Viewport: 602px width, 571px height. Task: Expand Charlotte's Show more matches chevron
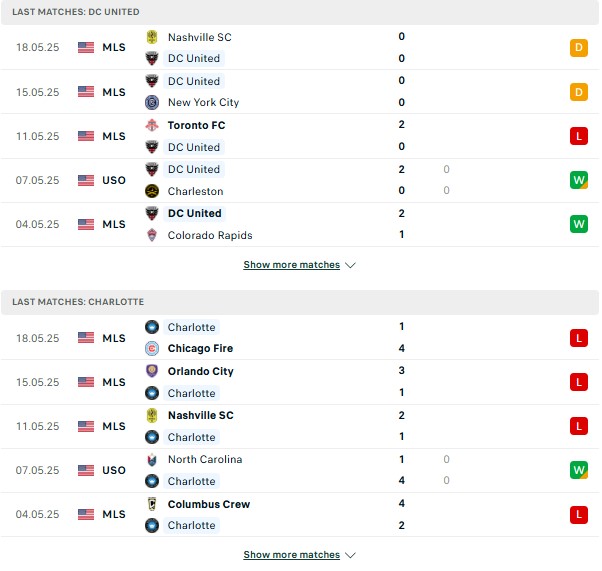[x=350, y=555]
